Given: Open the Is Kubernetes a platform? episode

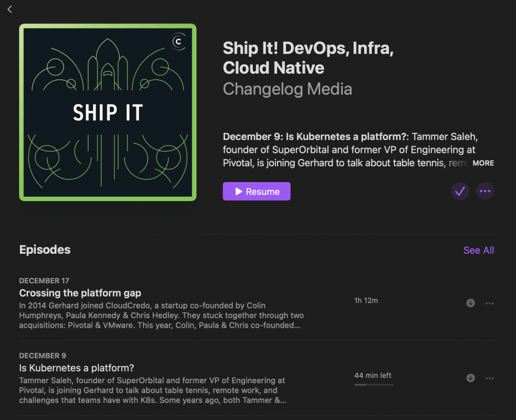Looking at the screenshot, I should (76, 368).
